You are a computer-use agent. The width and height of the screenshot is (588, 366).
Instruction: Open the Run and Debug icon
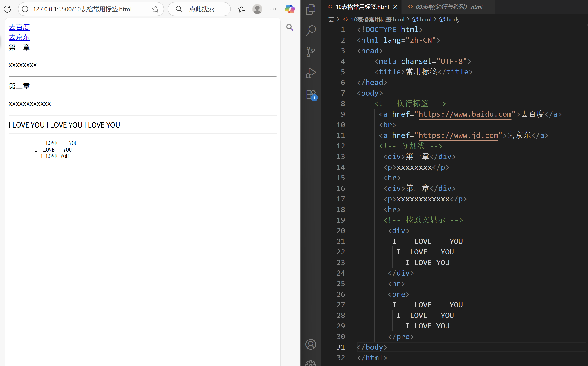click(x=311, y=73)
